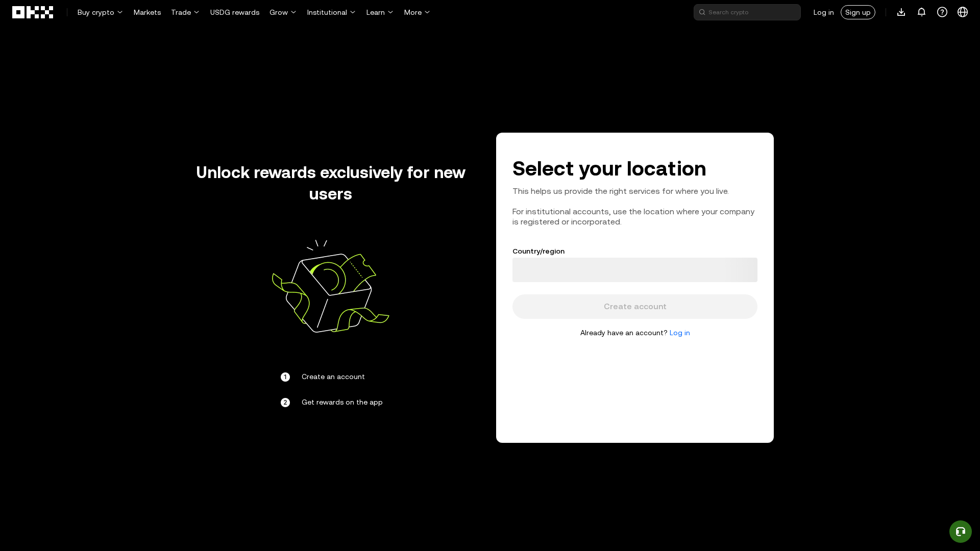Open USDG rewards page
Image resolution: width=980 pixels, height=551 pixels.
pyautogui.click(x=235, y=12)
